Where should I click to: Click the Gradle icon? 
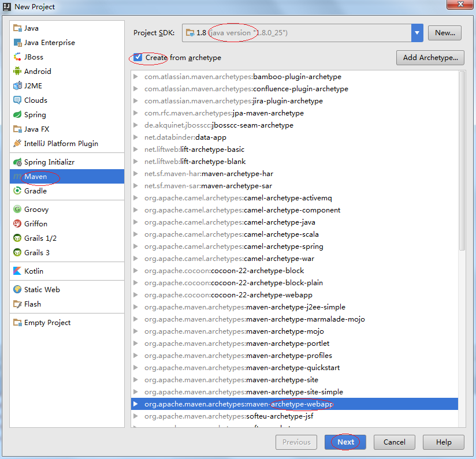click(x=17, y=191)
